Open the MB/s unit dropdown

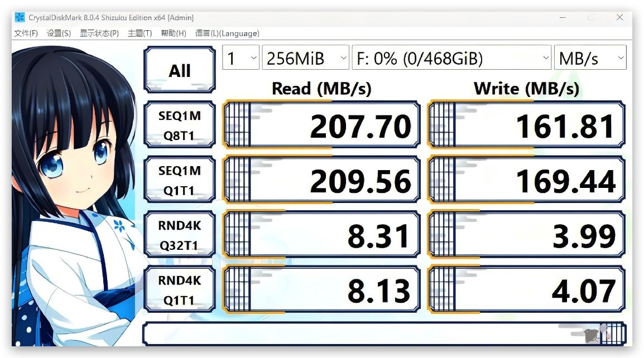point(590,57)
